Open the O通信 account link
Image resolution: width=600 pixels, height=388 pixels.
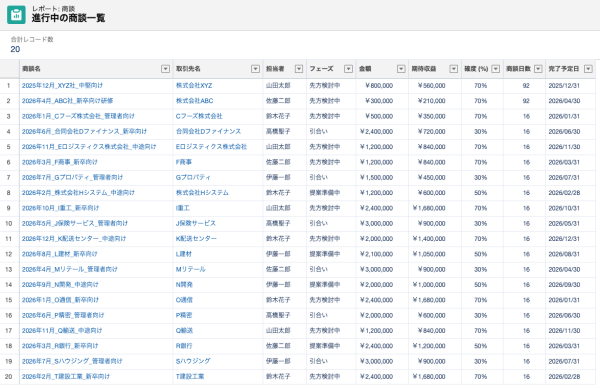[184, 300]
